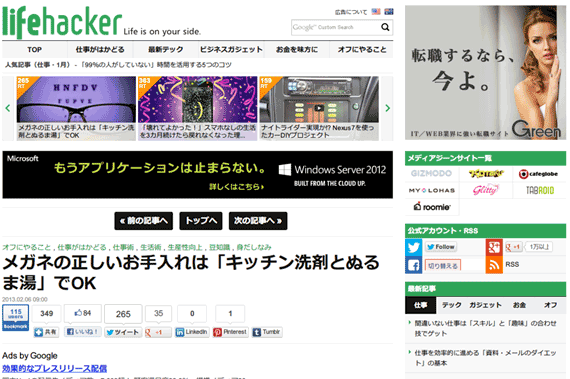The image size is (570, 379).
Task: Open cafeglobe site logo
Action: pos(538,174)
